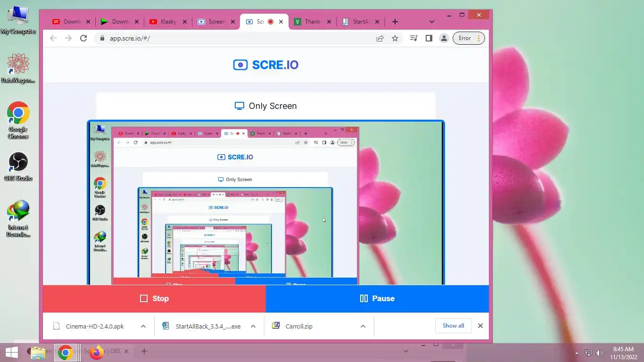This screenshot has height=362, width=644.
Task: Open Firefox from the taskbar
Action: [x=97, y=353]
